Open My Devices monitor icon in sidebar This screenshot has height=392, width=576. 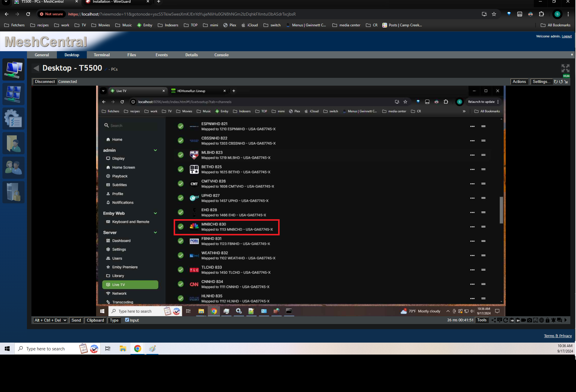(x=13, y=69)
